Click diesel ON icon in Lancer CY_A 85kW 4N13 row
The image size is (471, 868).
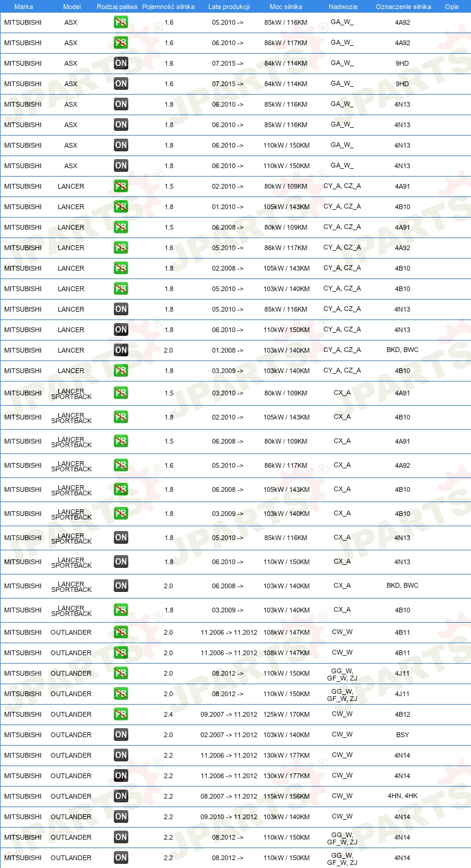(x=121, y=309)
